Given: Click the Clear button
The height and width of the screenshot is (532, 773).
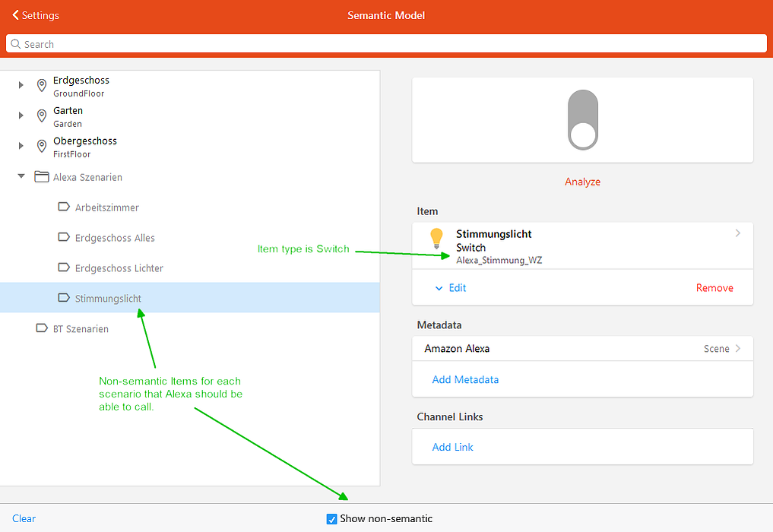Looking at the screenshot, I should 24,518.
